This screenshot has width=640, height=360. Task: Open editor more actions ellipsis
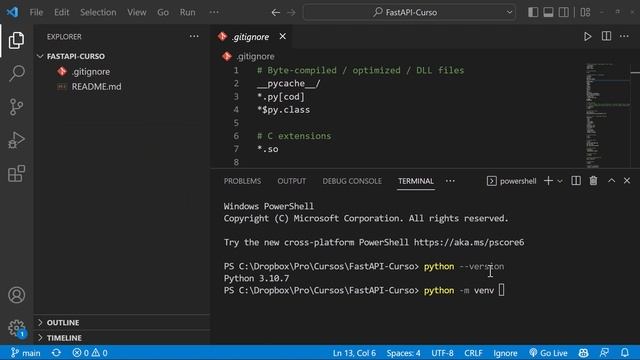coord(624,36)
